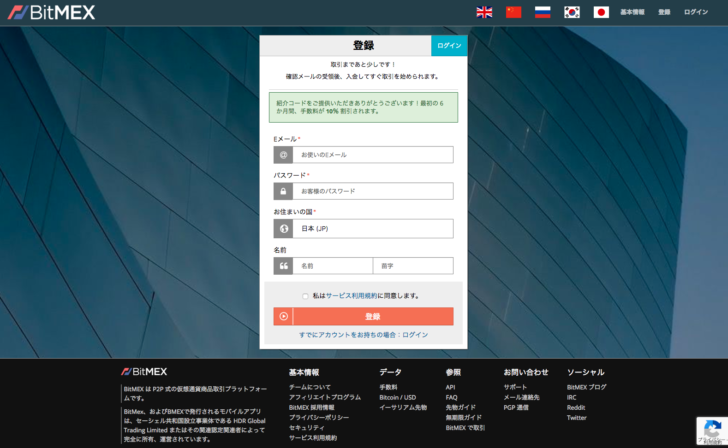
Task: Click the orange 登録 submit button
Action: (x=364, y=316)
